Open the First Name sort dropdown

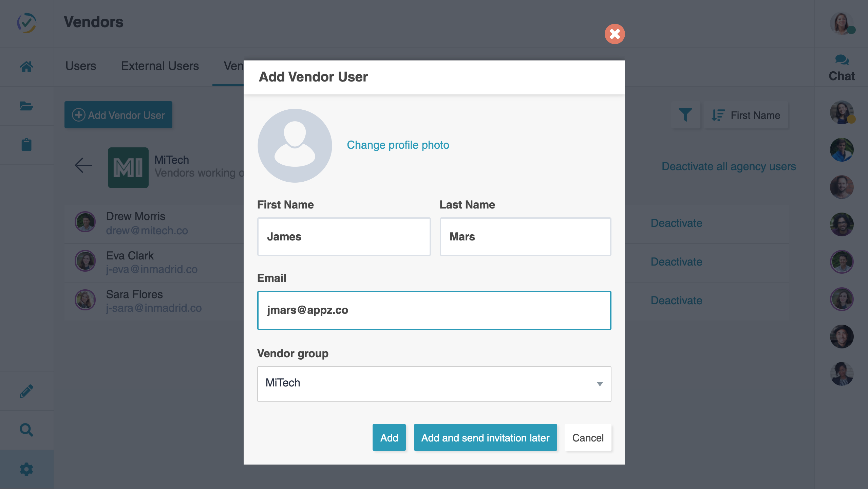tap(746, 115)
